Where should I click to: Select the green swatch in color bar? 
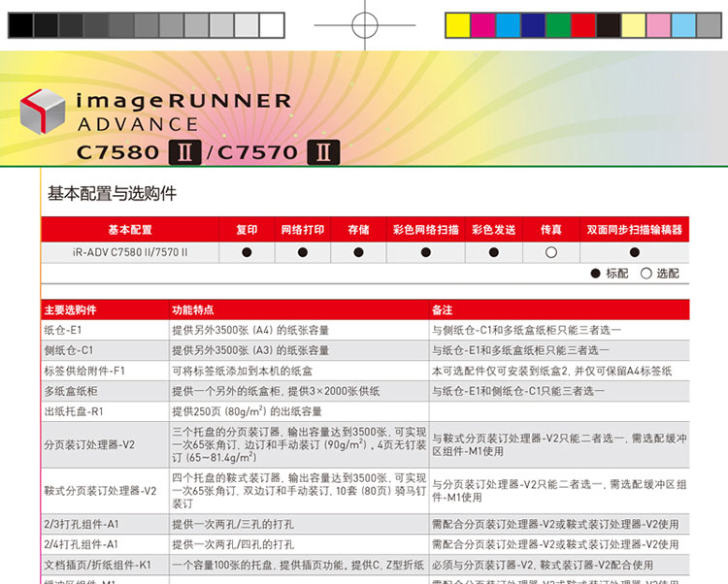click(x=558, y=25)
